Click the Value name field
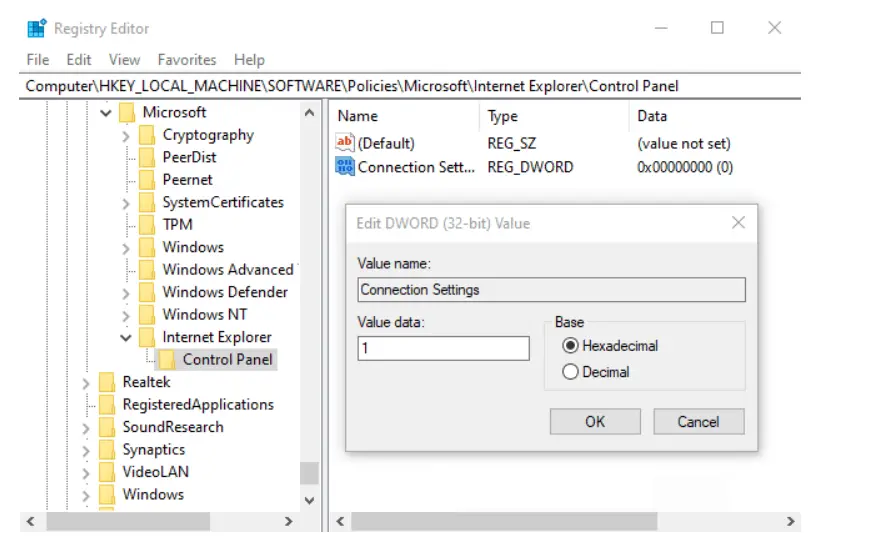Viewport: 892px width, 541px height. 551,290
